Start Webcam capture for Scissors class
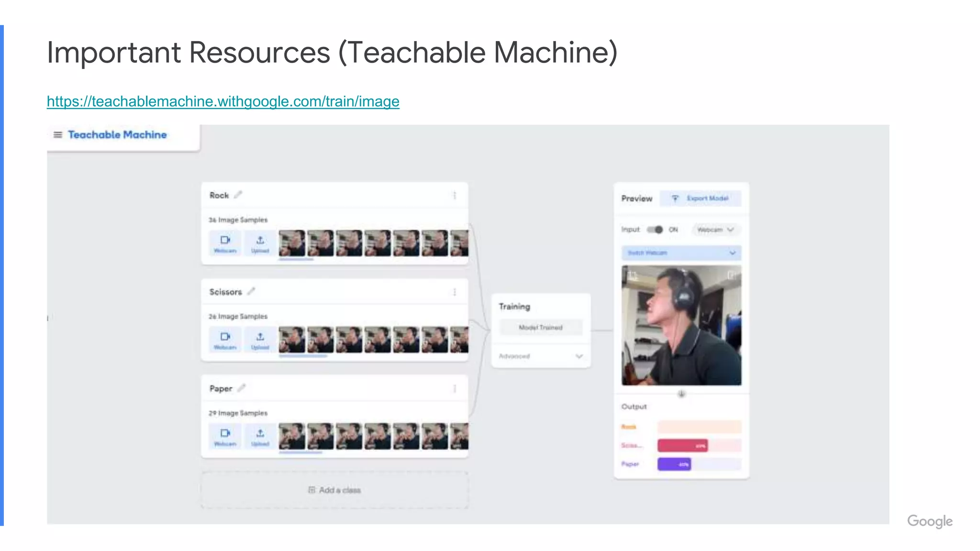The width and height of the screenshot is (980, 551). [225, 340]
